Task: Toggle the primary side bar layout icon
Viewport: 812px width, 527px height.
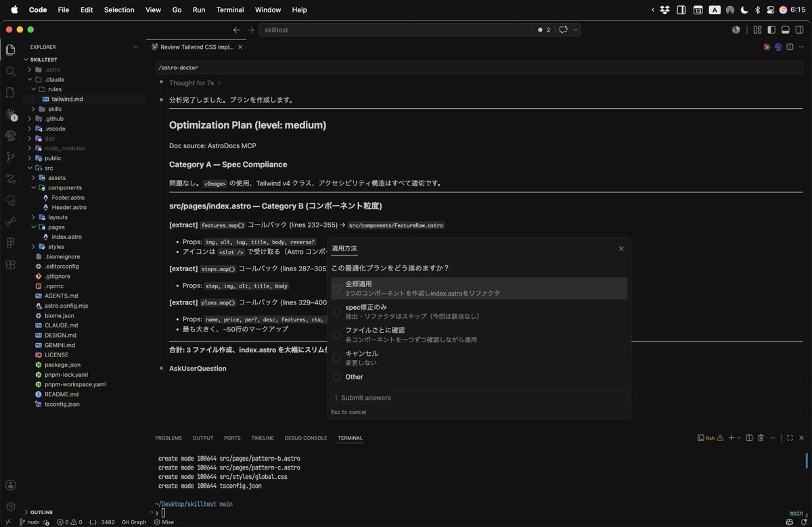Action: [771, 30]
